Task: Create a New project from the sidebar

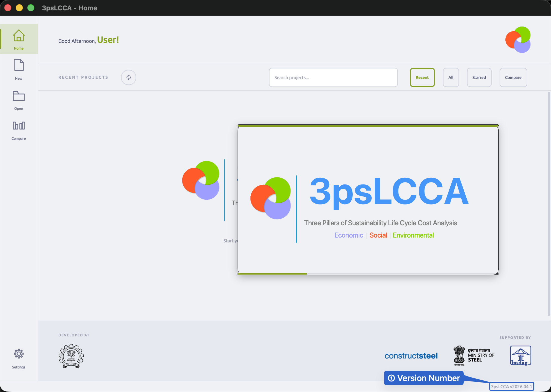Action: point(19,69)
